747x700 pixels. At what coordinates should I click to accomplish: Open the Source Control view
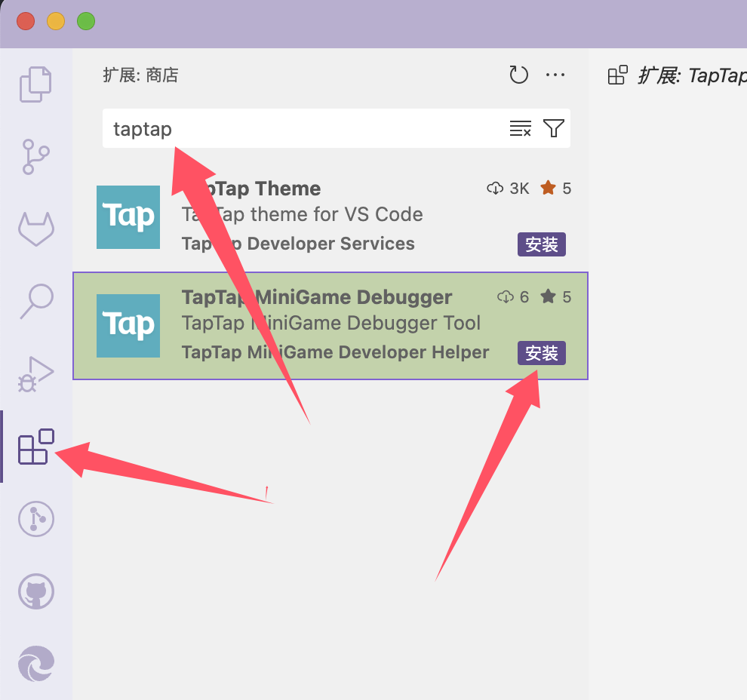[35, 157]
